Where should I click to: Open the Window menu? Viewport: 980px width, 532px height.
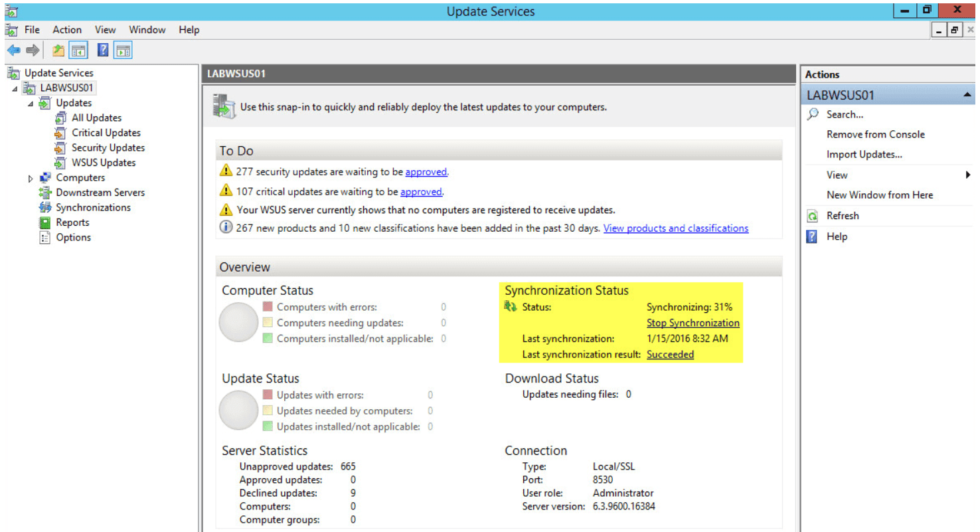point(147,30)
